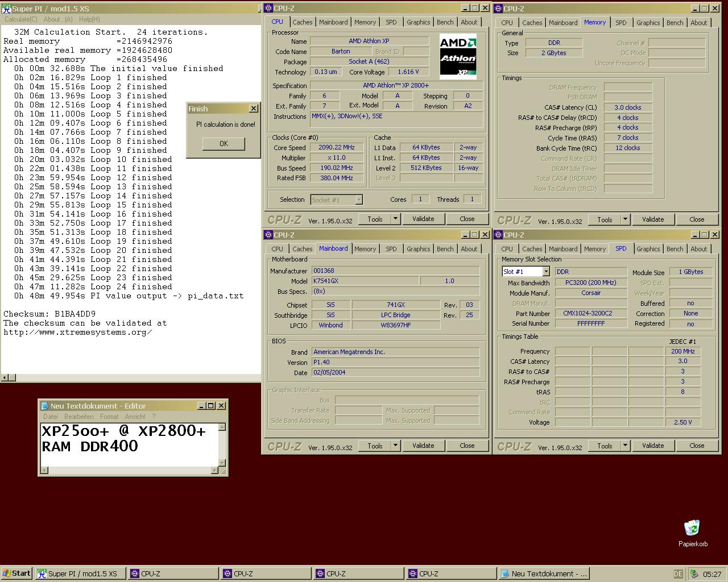This screenshot has height=582, width=728.
Task: Open the Socket #1 selection combo box
Action: (x=359, y=199)
